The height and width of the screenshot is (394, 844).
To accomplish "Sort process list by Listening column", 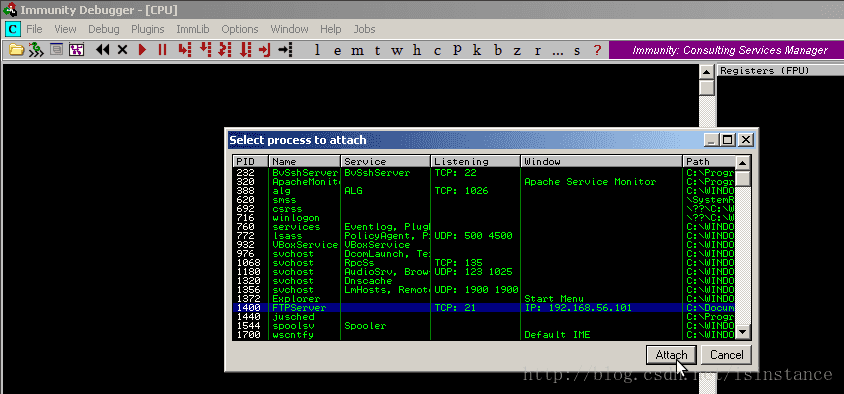I will click(x=475, y=161).
